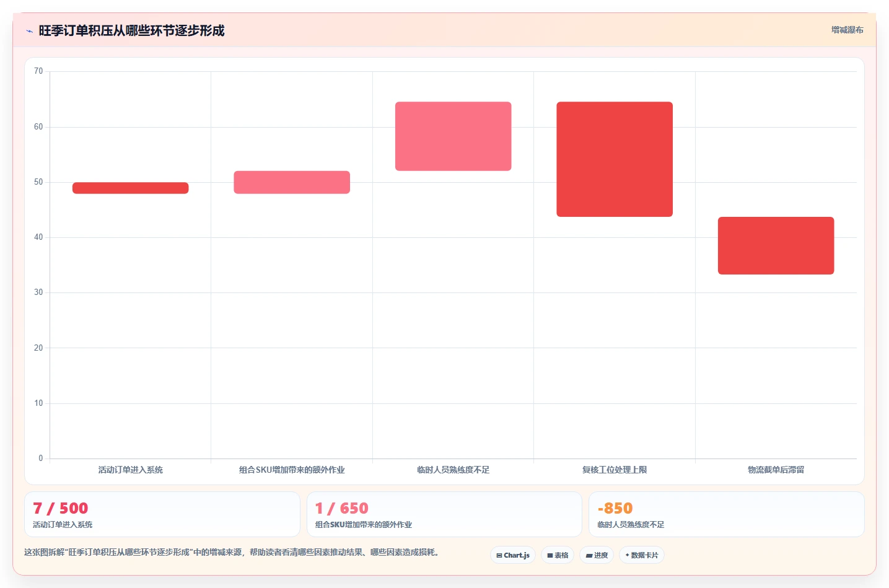Screen dimensions: 889x588
Task: Click y-axis value 70
Action: [38, 71]
